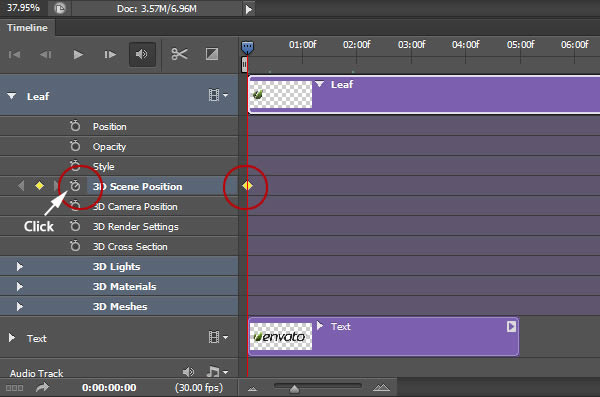Open the Leaf track filmstrip menu

pyautogui.click(x=218, y=95)
